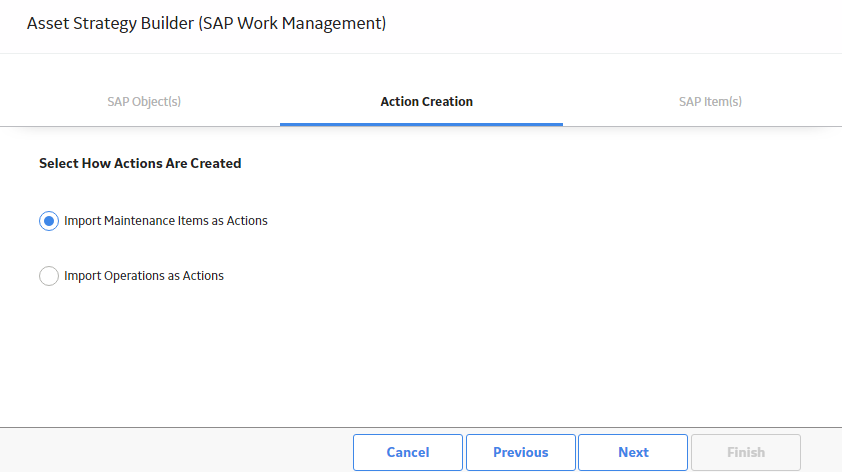Select Import Maintenance Items as Actions radio button
Image resolution: width=842 pixels, height=472 pixels.
pyautogui.click(x=48, y=221)
